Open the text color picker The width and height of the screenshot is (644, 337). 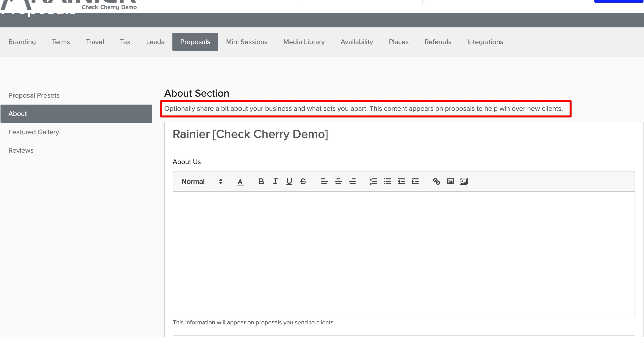click(240, 182)
